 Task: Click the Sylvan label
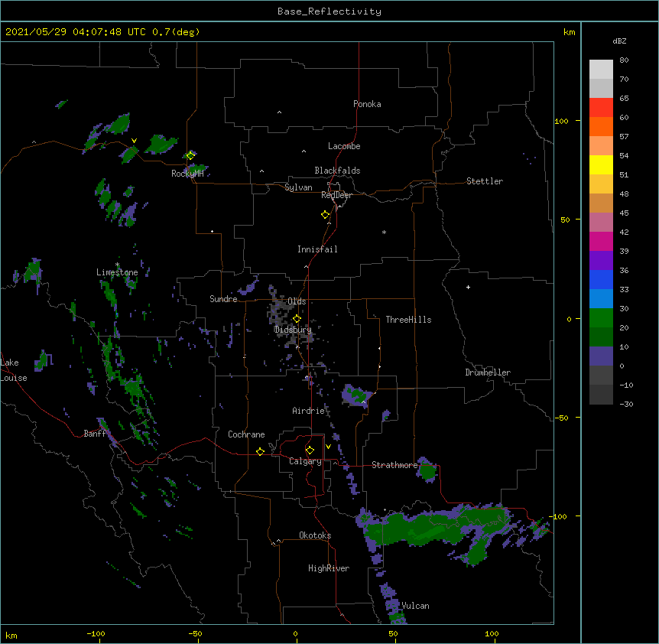click(x=298, y=187)
